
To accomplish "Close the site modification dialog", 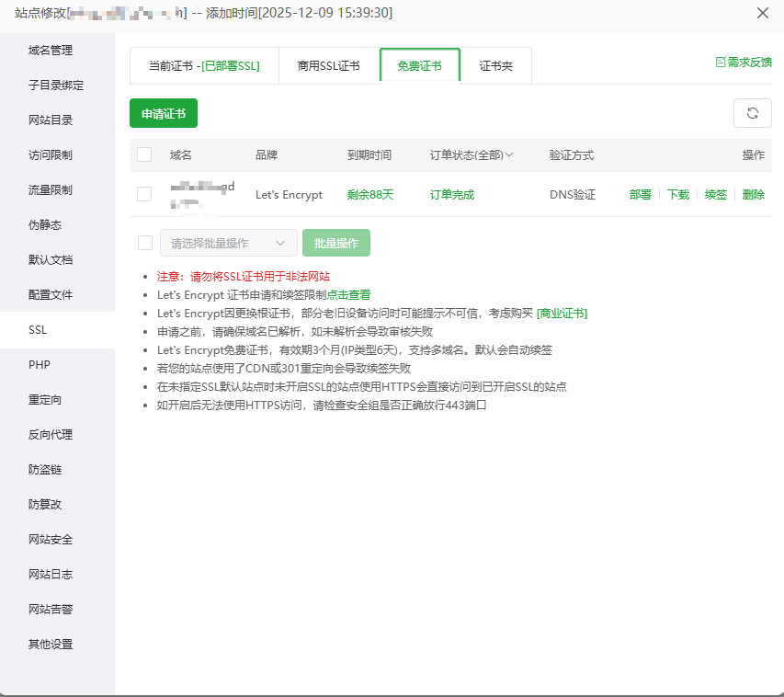I will [x=763, y=13].
